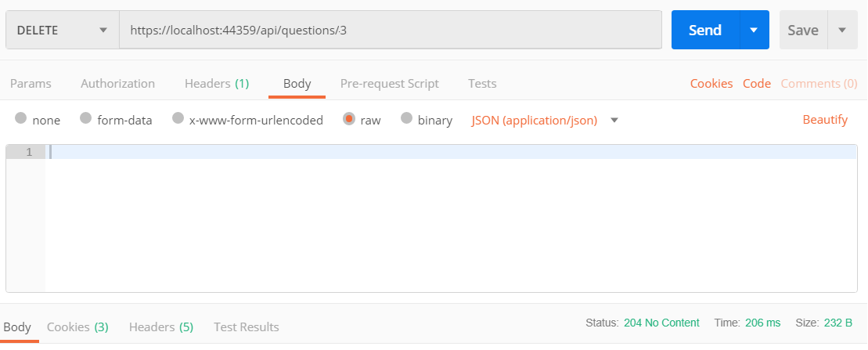Click the Save button

click(802, 31)
